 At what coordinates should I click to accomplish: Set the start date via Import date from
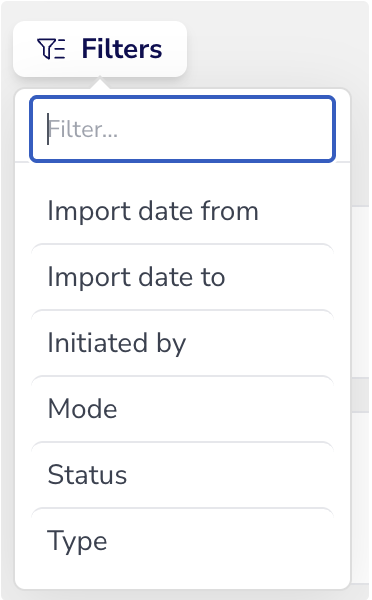point(183,211)
